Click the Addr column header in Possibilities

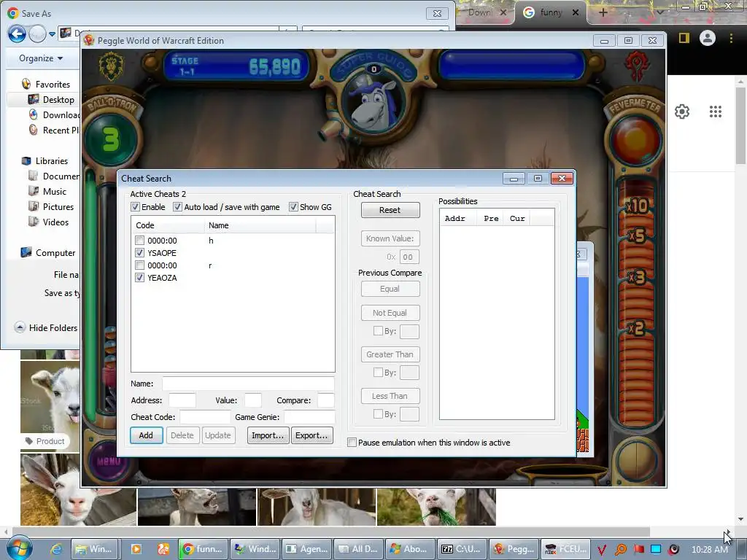click(x=458, y=218)
